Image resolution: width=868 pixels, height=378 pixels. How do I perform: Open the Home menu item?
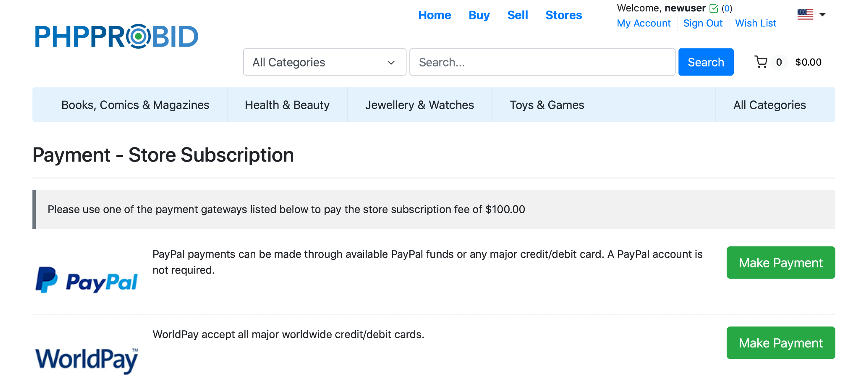point(434,15)
